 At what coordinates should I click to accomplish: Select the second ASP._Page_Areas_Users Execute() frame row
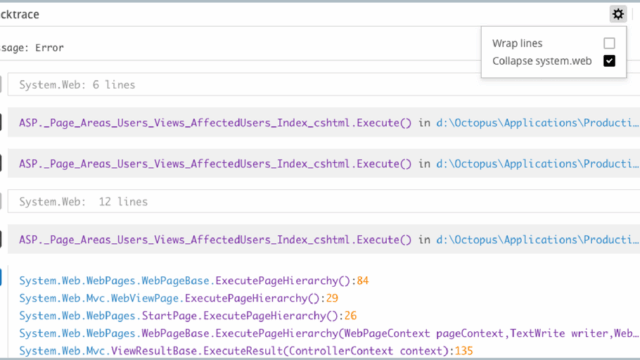(x=324, y=163)
